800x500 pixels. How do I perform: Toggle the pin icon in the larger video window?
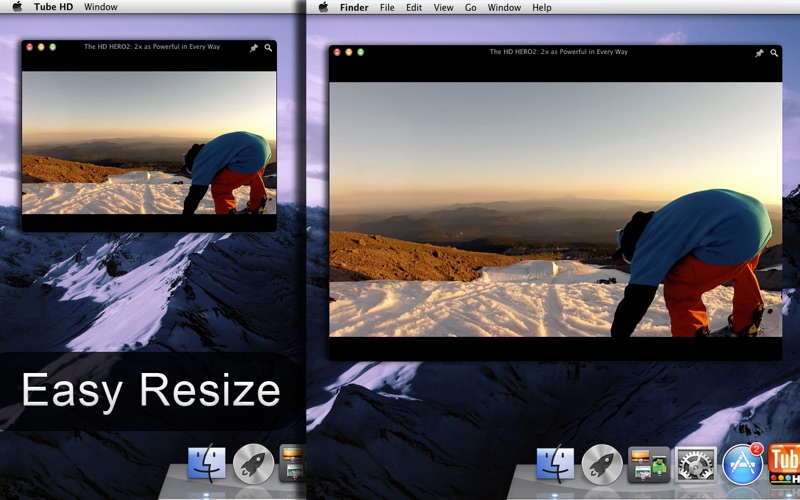click(x=759, y=52)
